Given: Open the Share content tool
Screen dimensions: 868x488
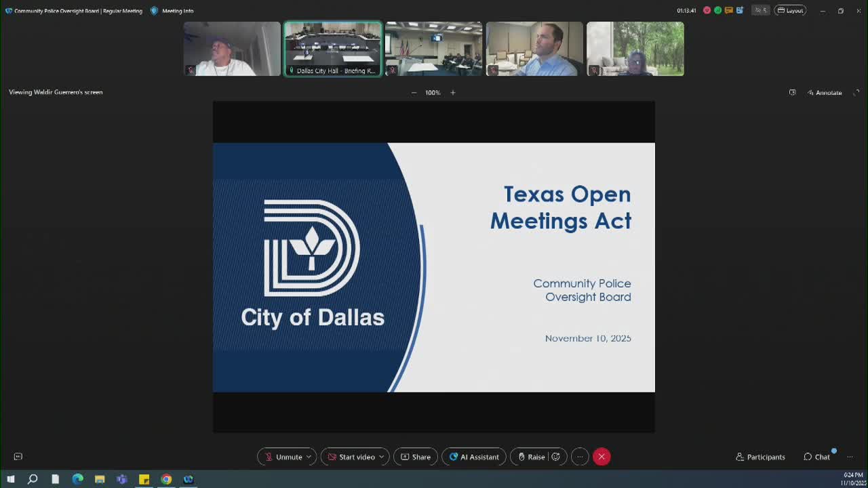Looking at the screenshot, I should (415, 456).
